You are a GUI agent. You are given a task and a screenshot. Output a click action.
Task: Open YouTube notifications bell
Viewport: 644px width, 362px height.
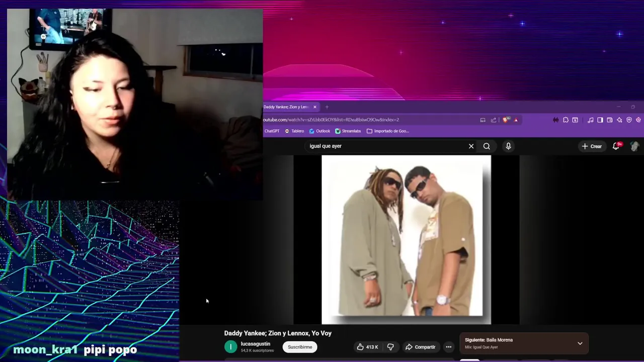tap(616, 146)
